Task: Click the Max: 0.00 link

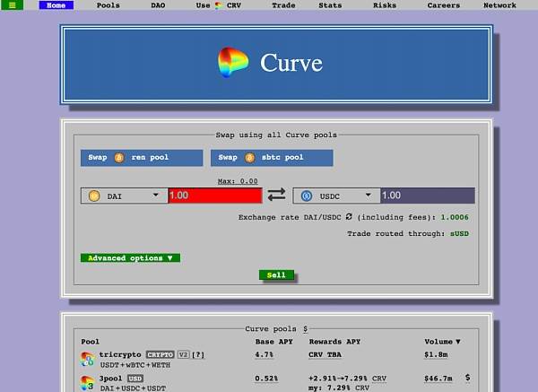Action: pyautogui.click(x=238, y=181)
